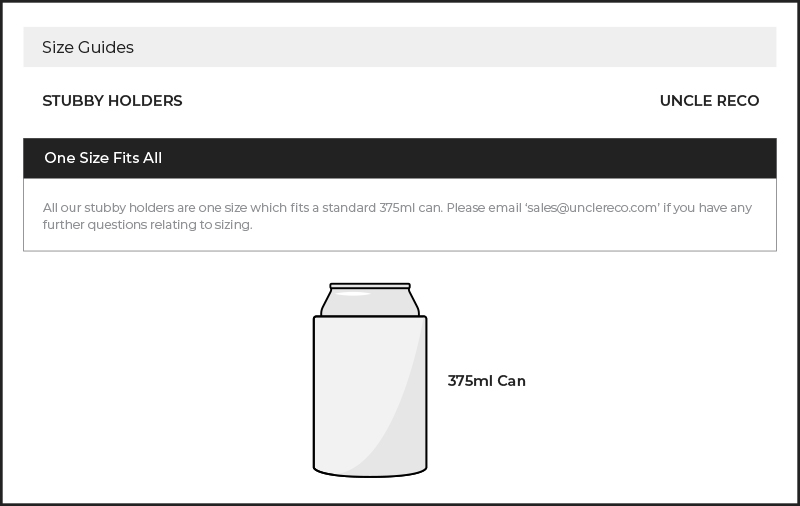Click the UNCLE RECO brand label
The width and height of the screenshot is (800, 506).
709,101
